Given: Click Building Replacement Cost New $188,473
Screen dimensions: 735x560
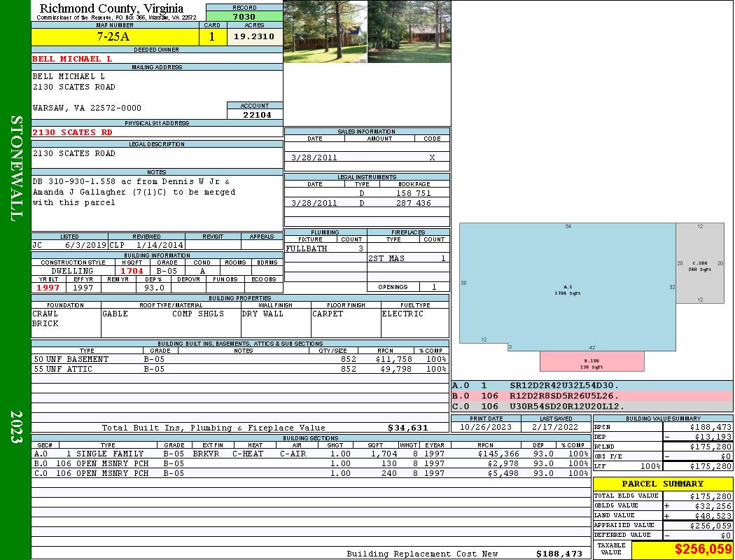Looking at the screenshot, I should point(559,554).
